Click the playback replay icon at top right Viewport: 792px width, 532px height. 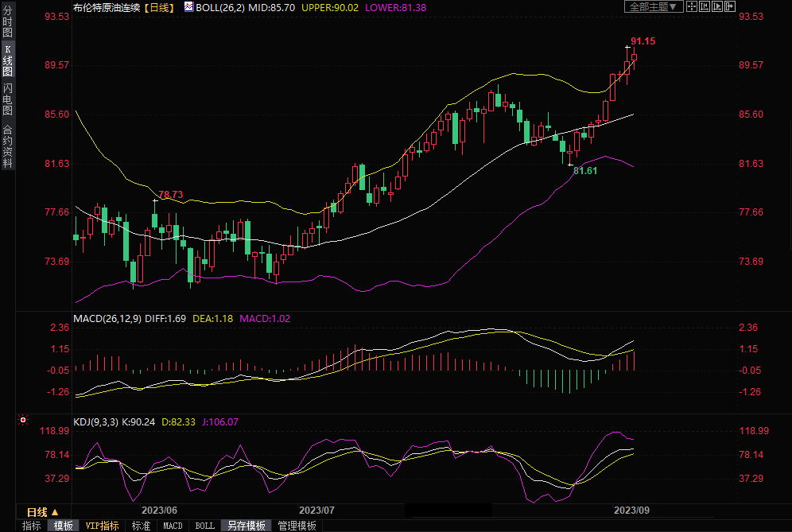(716, 6)
